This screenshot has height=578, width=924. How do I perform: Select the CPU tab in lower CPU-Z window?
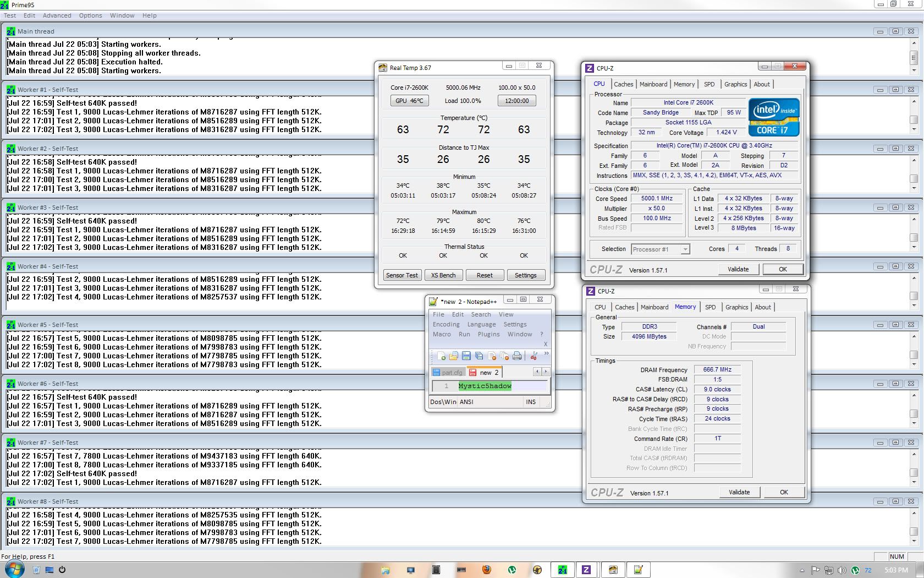point(601,307)
